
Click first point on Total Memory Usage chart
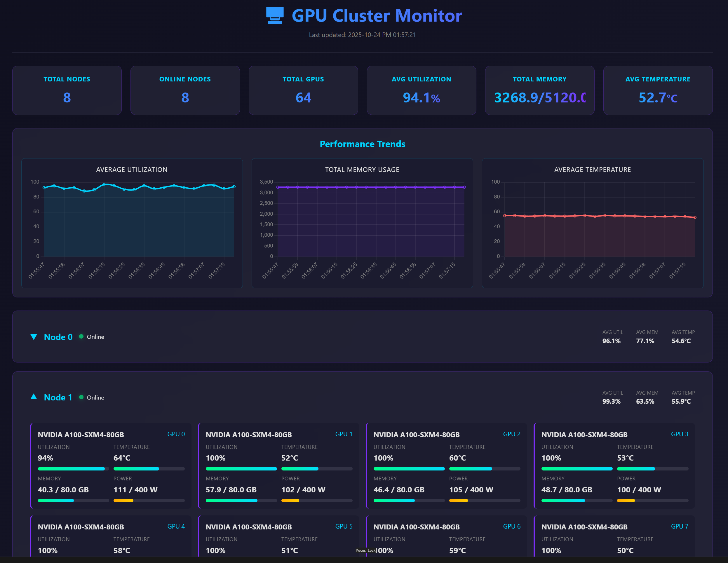pyautogui.click(x=278, y=187)
